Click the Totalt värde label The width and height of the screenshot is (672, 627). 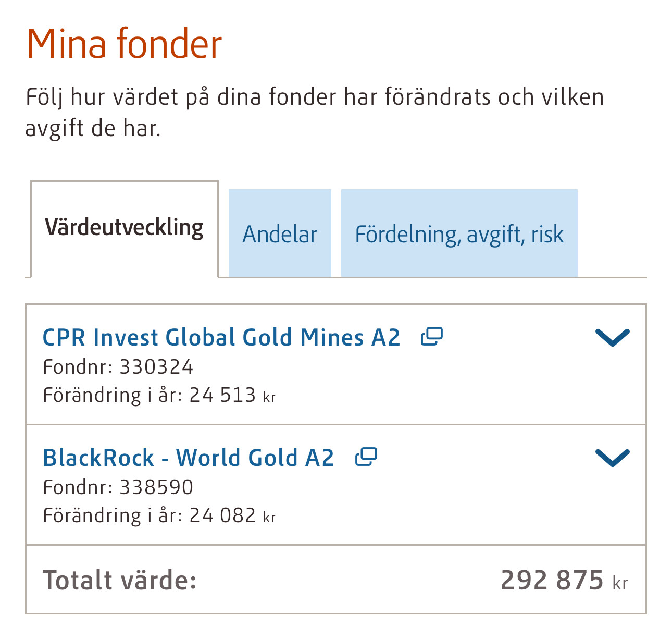(119, 580)
